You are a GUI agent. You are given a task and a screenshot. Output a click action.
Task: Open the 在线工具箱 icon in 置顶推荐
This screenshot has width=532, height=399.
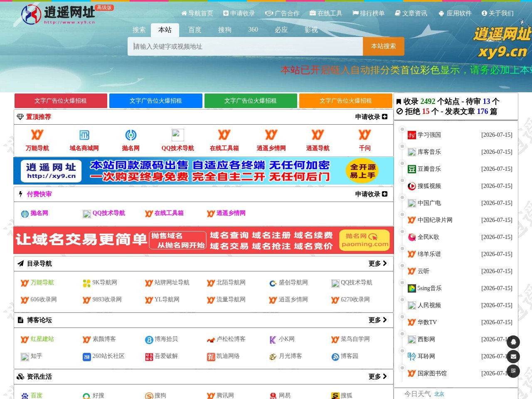click(x=224, y=135)
